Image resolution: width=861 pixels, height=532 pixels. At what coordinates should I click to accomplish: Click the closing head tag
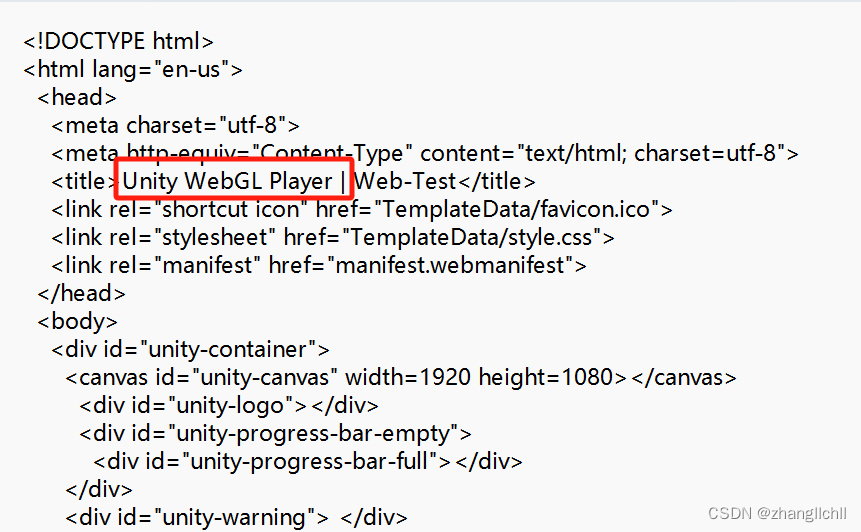coord(81,294)
